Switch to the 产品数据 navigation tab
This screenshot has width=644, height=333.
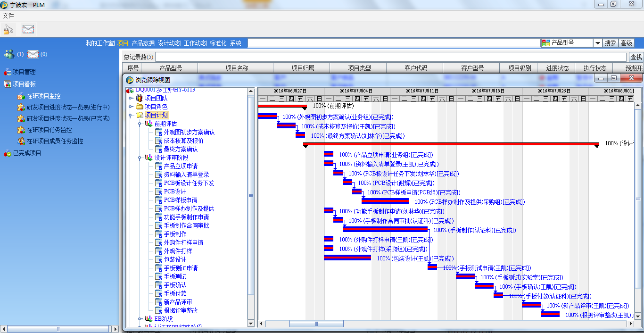tap(143, 43)
